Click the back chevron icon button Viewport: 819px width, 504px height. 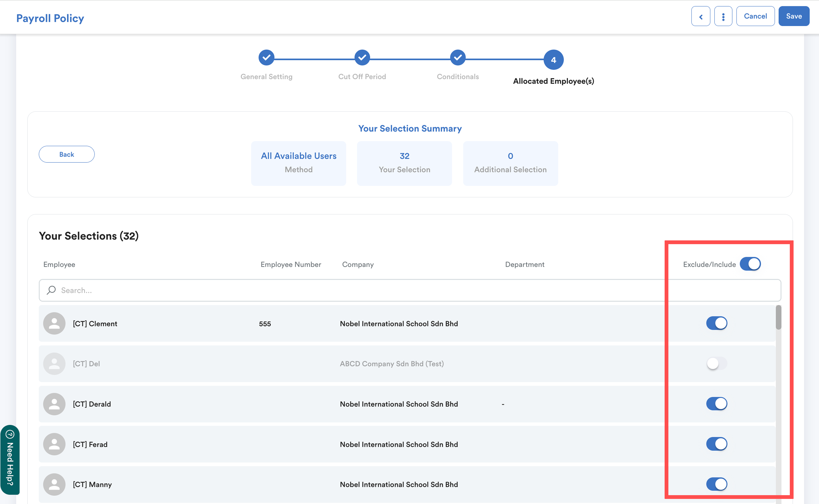(700, 16)
